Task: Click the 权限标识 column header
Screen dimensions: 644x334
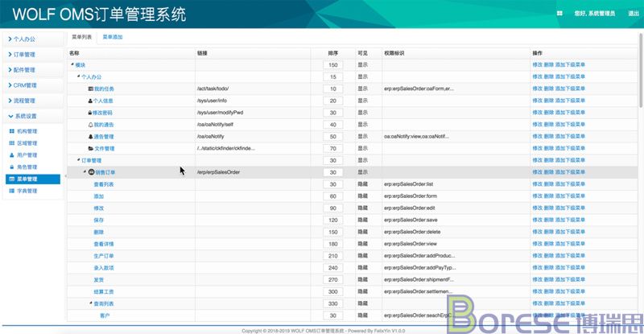Action: [394, 53]
